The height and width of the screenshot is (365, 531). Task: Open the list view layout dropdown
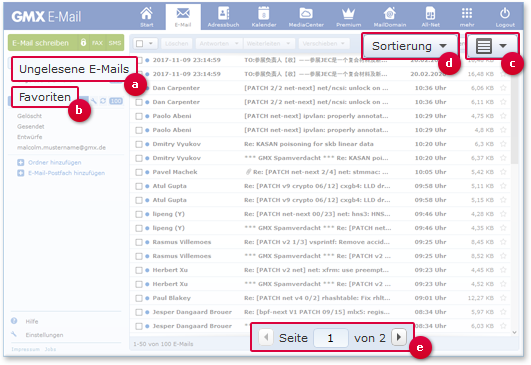click(492, 46)
